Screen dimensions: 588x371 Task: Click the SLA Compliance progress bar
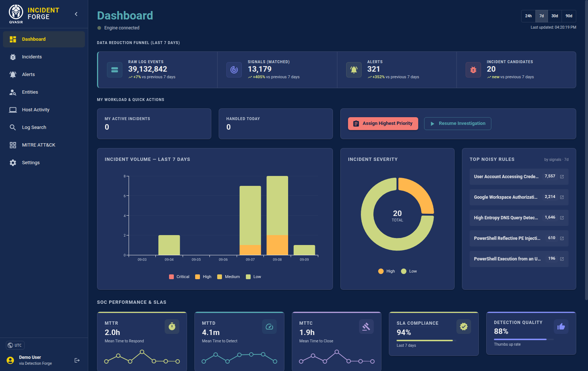(427, 341)
